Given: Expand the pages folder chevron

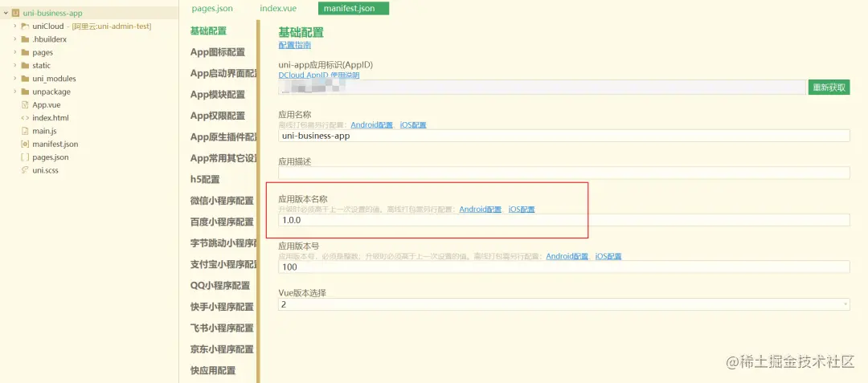Looking at the screenshot, I should (x=15, y=52).
